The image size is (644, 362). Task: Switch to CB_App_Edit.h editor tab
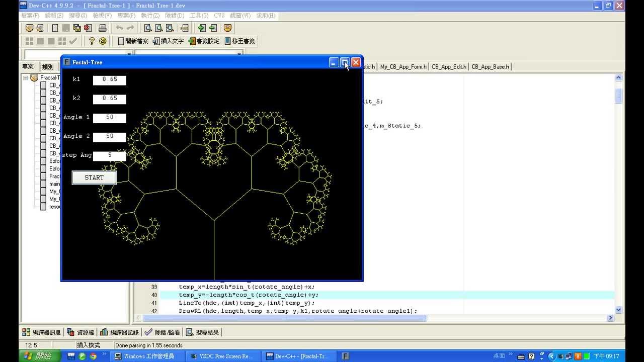coord(449,66)
